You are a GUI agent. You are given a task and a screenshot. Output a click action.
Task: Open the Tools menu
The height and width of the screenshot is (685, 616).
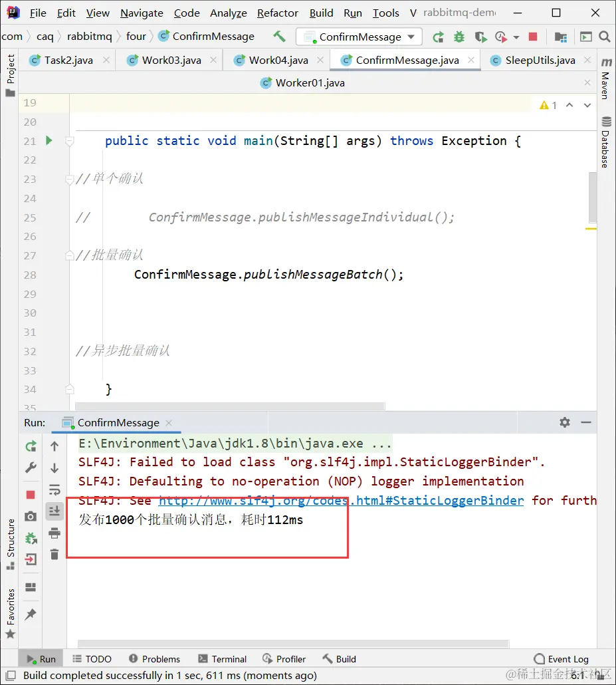385,13
